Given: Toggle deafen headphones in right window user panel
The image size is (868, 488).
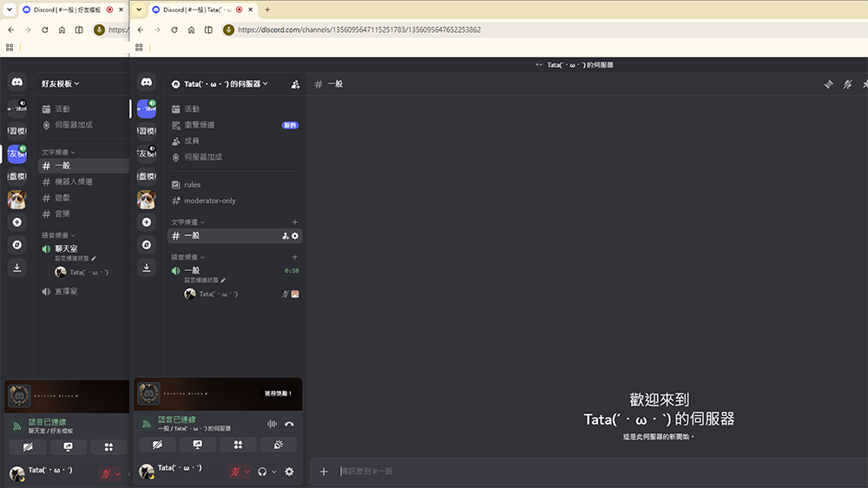Looking at the screenshot, I should (x=262, y=472).
